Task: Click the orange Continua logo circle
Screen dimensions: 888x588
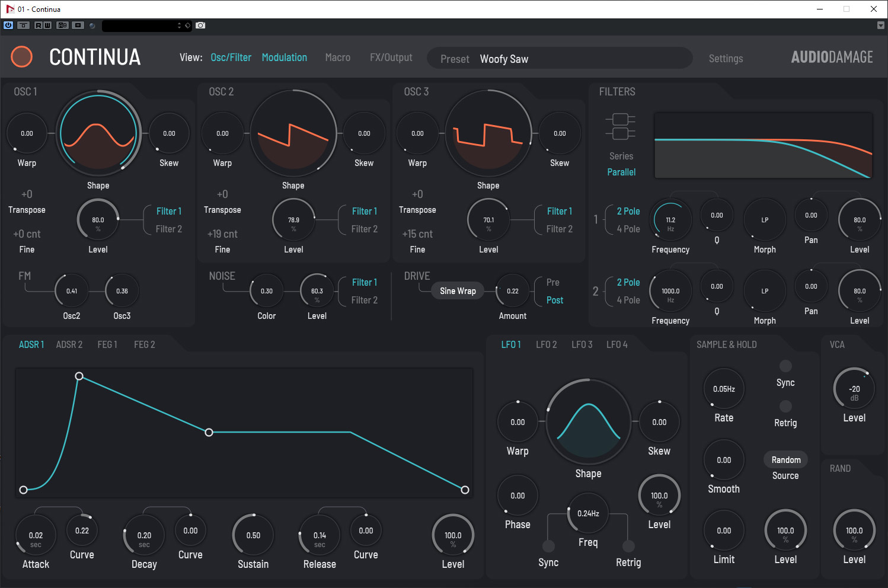Action: click(x=22, y=57)
